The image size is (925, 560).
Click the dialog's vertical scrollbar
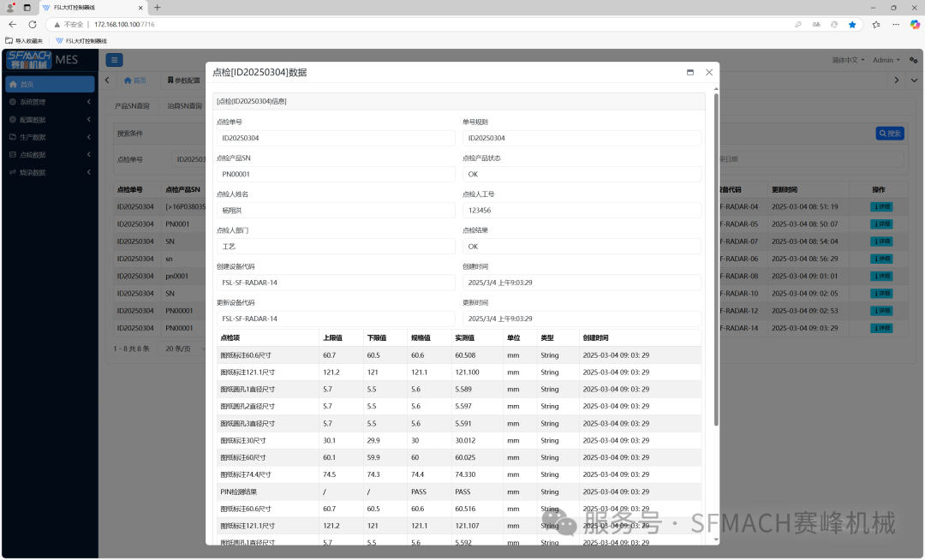pyautogui.click(x=716, y=257)
